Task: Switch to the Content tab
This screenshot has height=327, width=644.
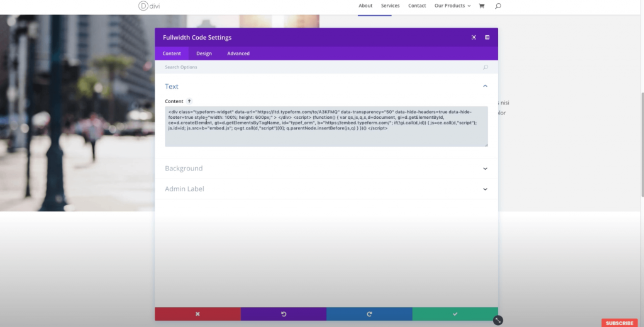Action: (172, 53)
